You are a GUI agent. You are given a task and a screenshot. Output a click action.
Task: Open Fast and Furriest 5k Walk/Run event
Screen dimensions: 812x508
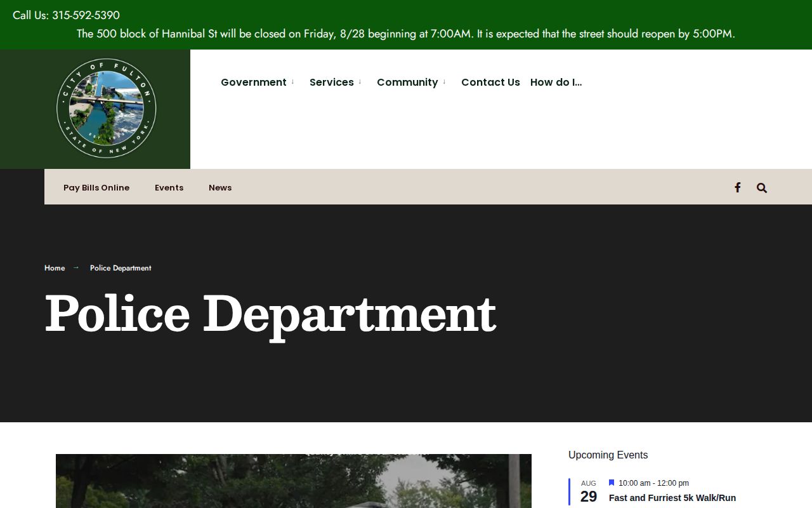672,498
